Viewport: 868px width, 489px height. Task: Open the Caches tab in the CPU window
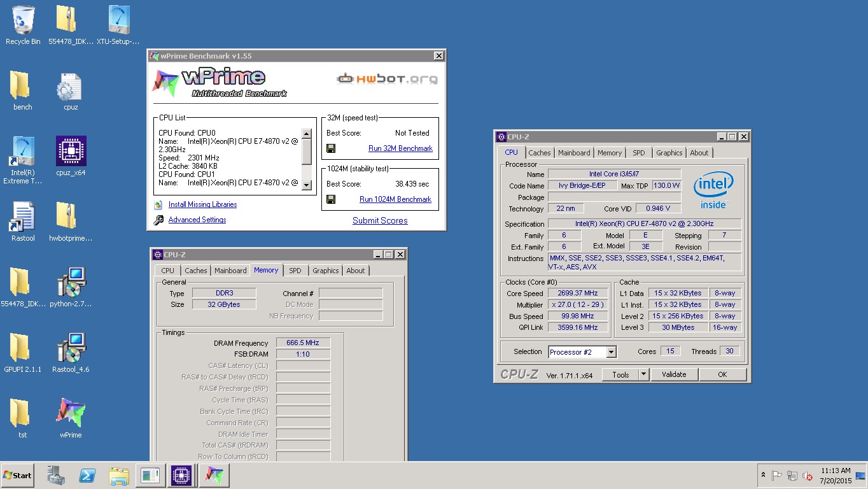(x=540, y=153)
